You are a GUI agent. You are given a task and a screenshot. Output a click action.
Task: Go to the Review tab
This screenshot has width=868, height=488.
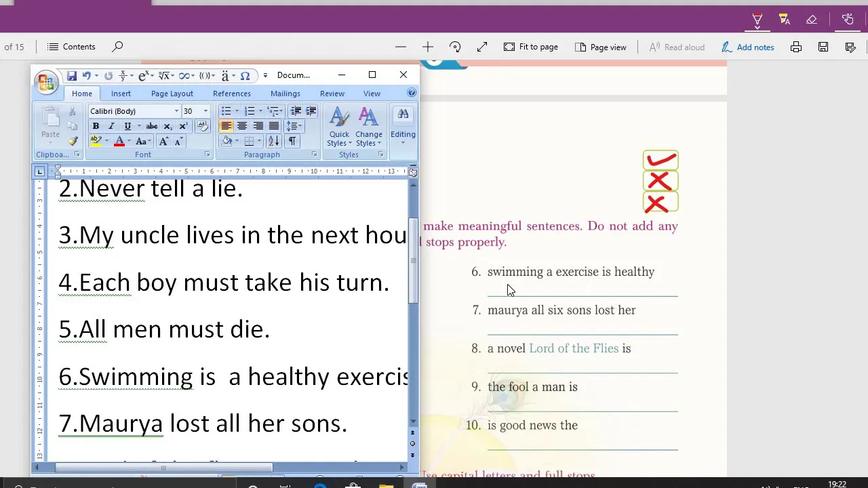coord(332,94)
